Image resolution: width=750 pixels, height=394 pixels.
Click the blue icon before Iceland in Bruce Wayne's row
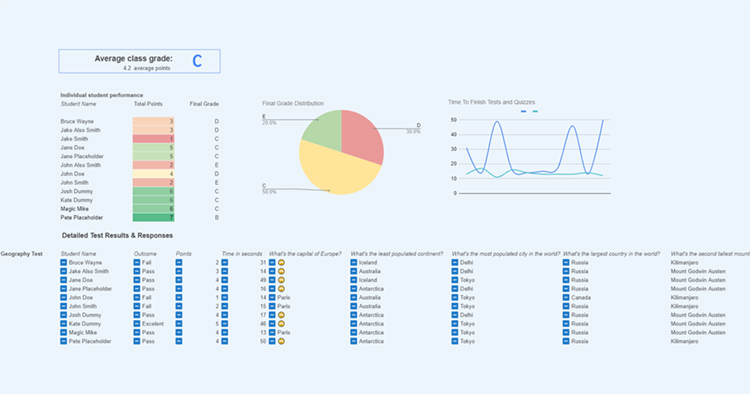353,263
